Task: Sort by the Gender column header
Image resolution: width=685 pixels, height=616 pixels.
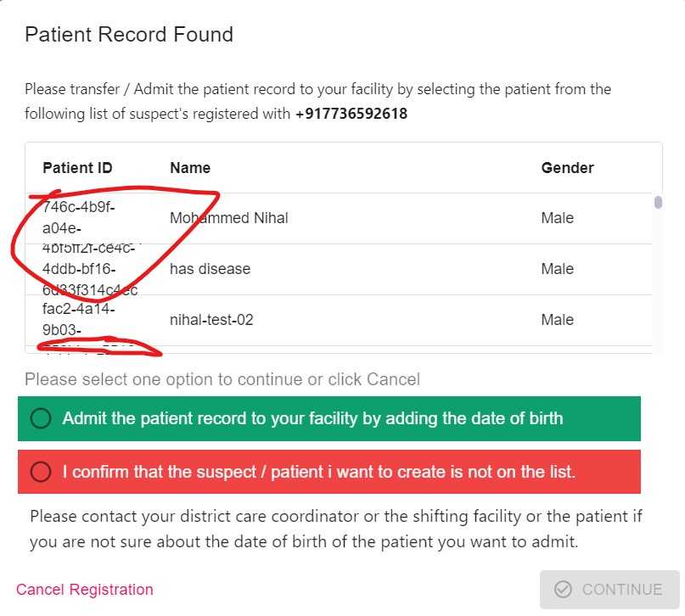Action: [x=567, y=167]
